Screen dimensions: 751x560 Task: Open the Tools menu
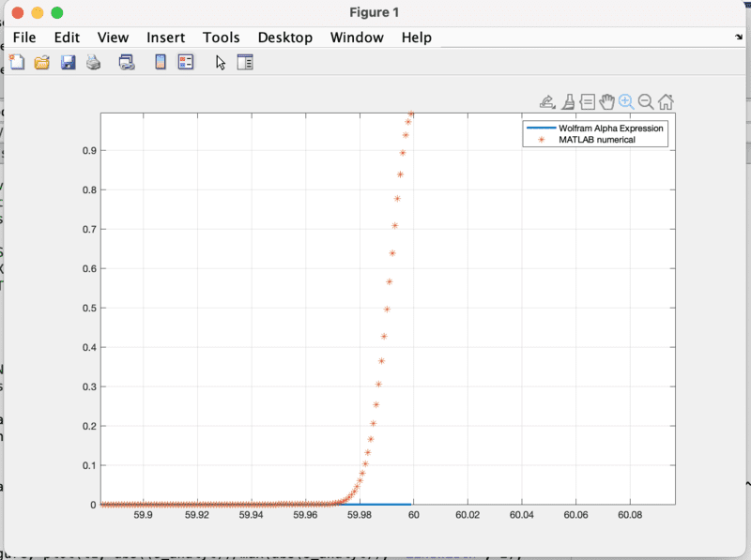coord(221,38)
